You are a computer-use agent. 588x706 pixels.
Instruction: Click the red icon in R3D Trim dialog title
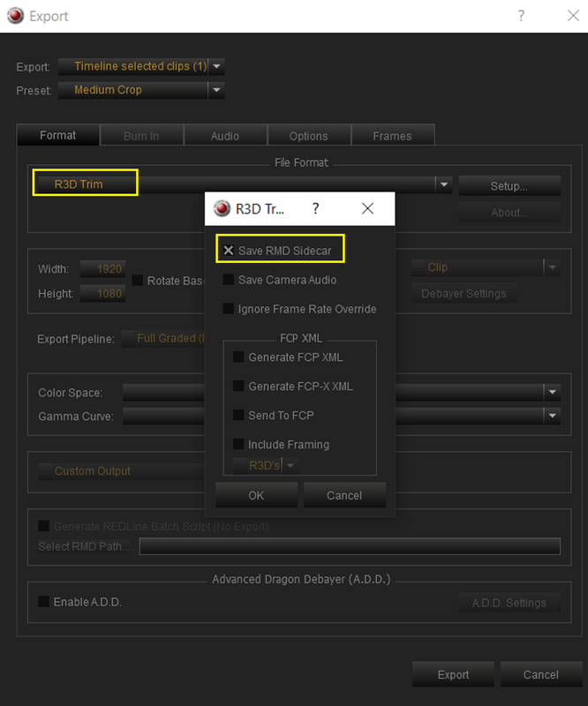click(222, 208)
